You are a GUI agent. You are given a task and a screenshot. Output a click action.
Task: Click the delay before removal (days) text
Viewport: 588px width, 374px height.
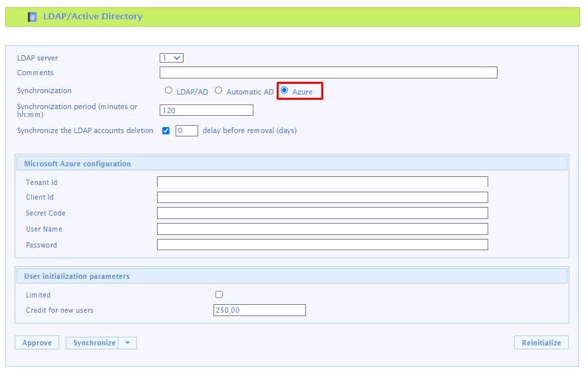[249, 130]
